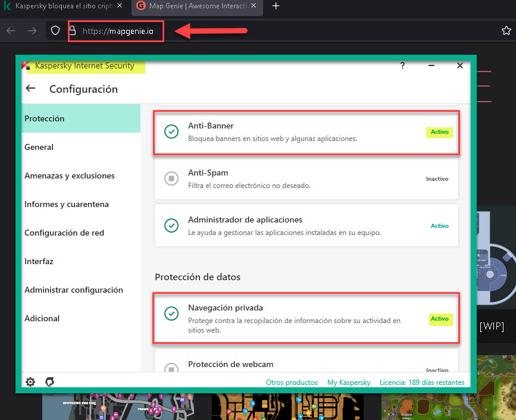Toggle Anti-Spam inactive status icon
The height and width of the screenshot is (420, 516).
click(171, 178)
